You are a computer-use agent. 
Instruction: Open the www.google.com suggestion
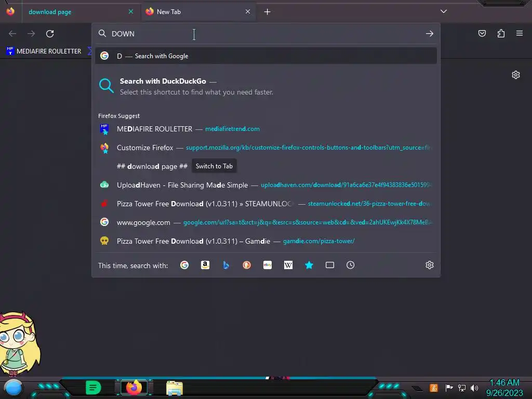266,222
